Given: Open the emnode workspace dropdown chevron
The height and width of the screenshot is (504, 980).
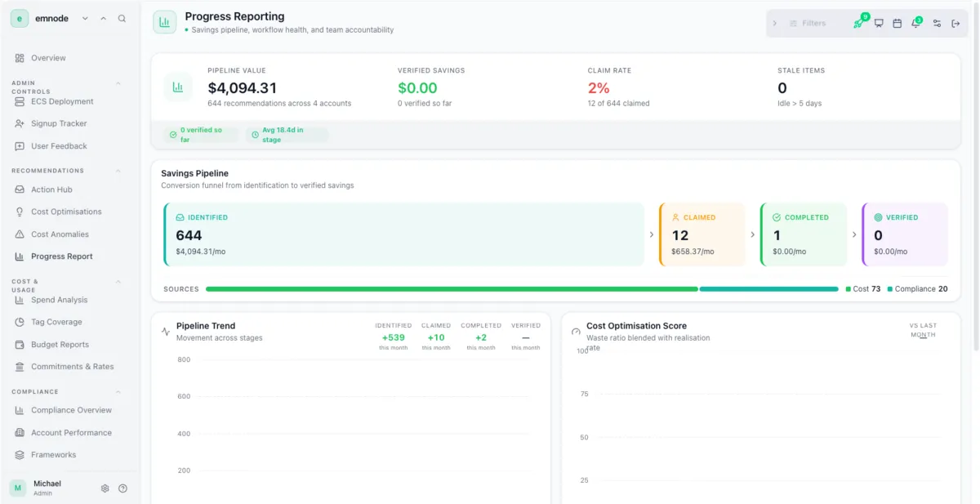Looking at the screenshot, I should [x=85, y=18].
